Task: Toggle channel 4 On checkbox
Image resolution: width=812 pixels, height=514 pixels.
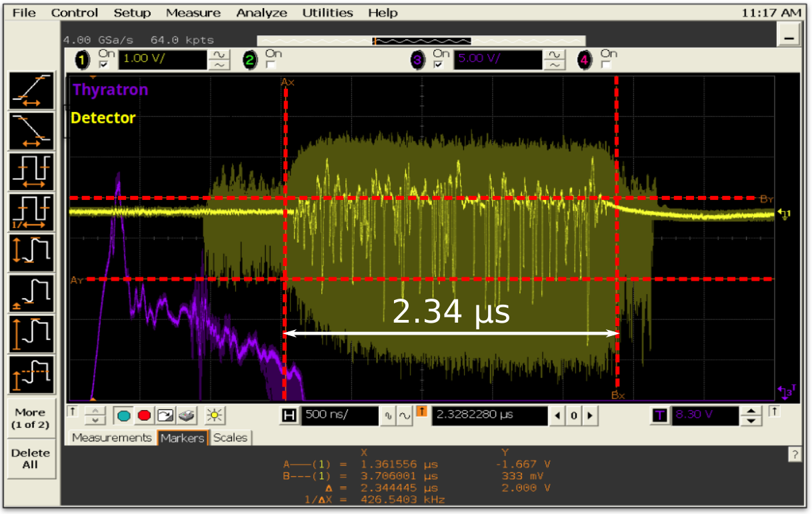Action: [x=605, y=65]
